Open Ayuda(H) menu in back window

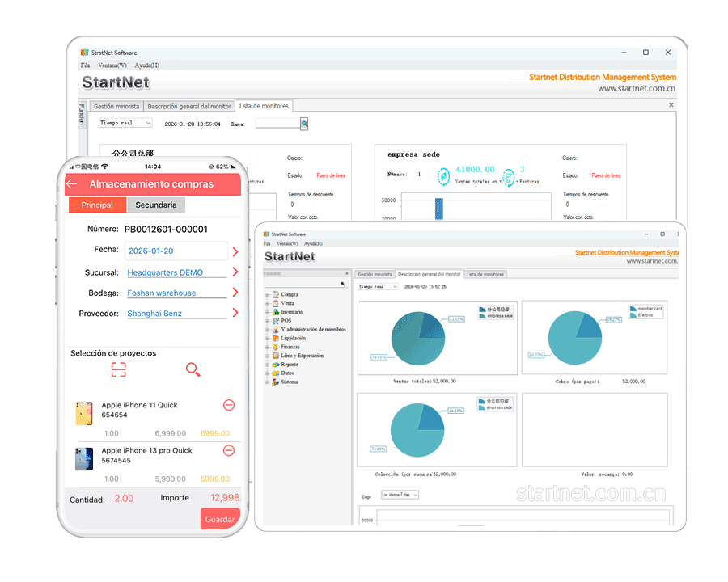pyautogui.click(x=146, y=65)
